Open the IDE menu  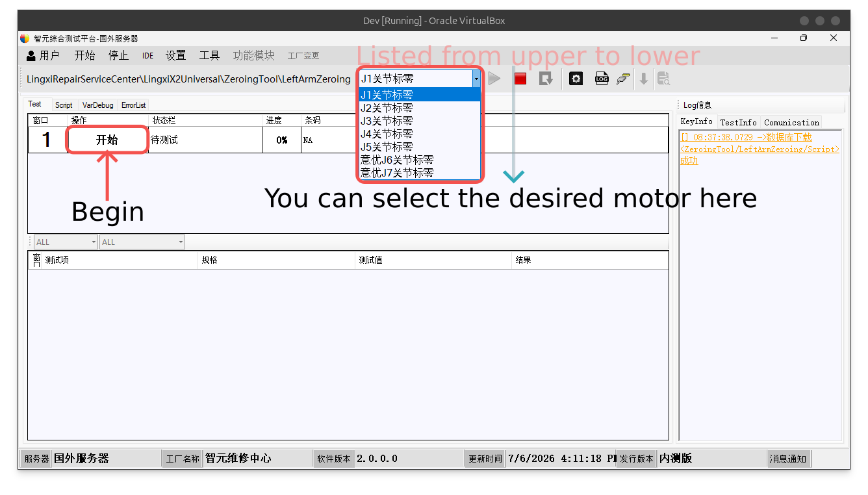(148, 56)
